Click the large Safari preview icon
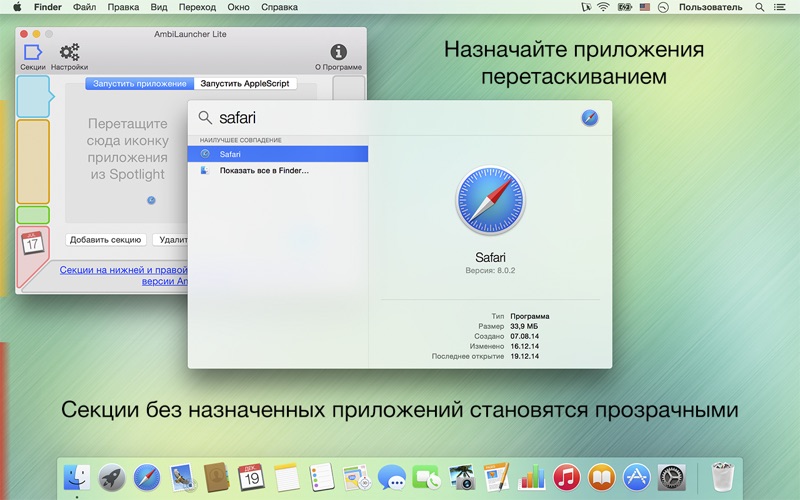This screenshot has width=800, height=500. [x=490, y=199]
